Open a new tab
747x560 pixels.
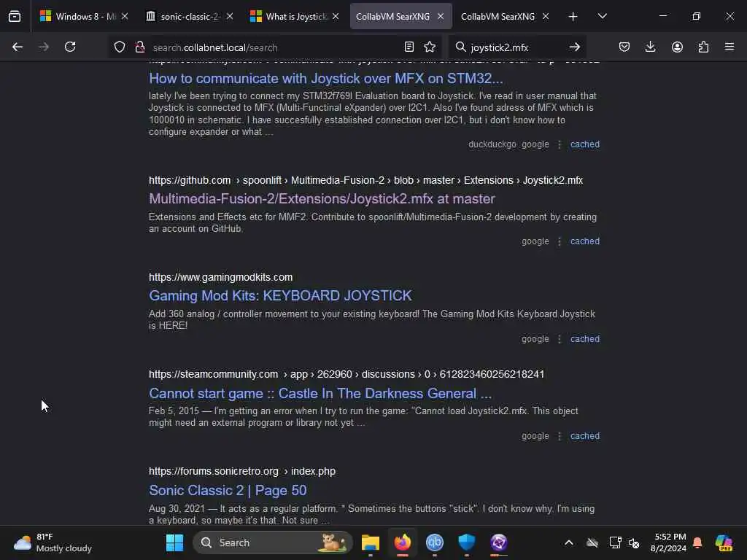point(573,17)
